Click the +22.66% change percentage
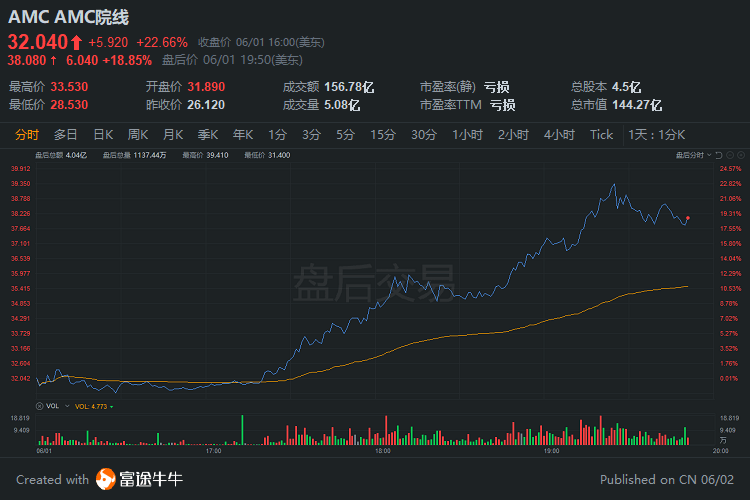The height and width of the screenshot is (500, 750). [162, 43]
